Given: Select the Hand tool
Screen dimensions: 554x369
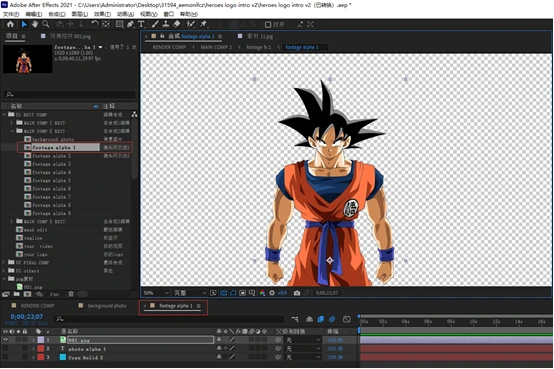Looking at the screenshot, I should tap(35, 24).
